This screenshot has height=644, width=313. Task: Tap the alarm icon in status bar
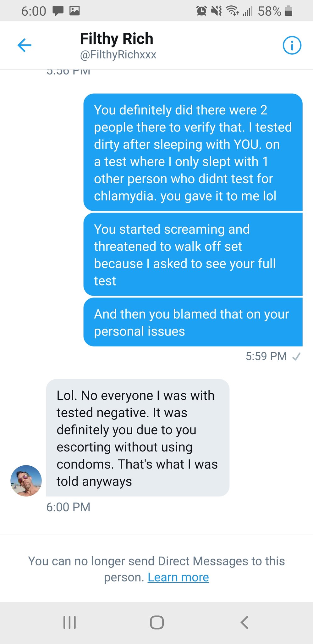point(201,11)
